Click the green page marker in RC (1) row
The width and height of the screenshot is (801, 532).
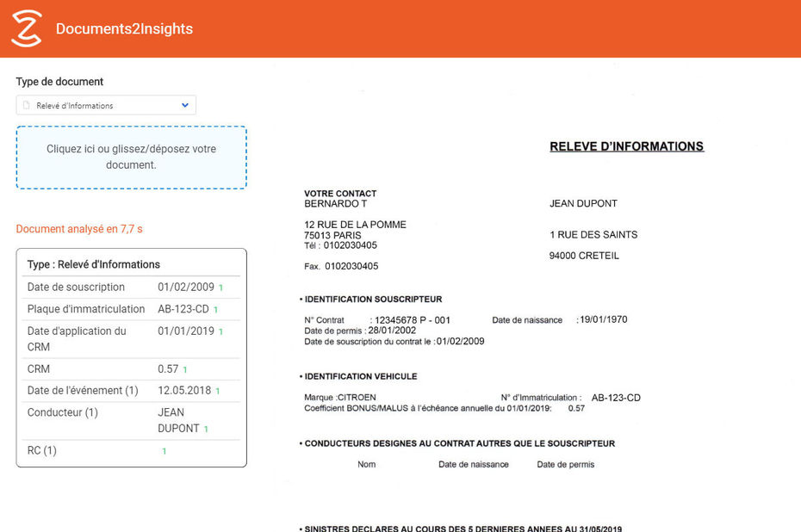click(164, 451)
